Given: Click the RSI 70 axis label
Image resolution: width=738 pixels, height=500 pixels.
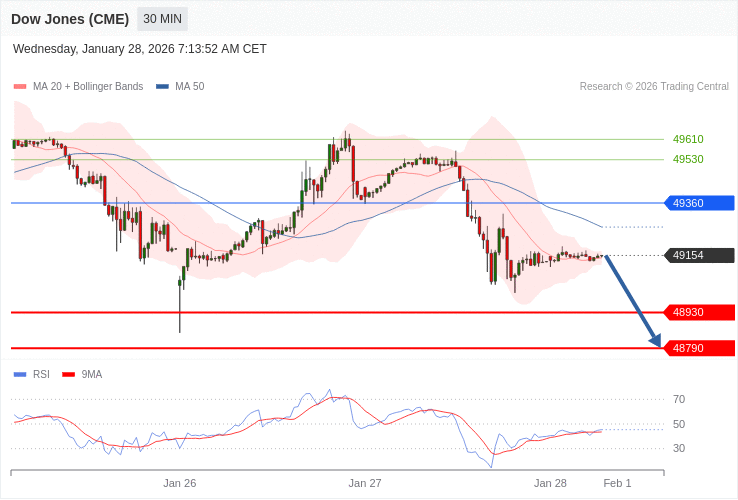Looking at the screenshot, I should [679, 399].
